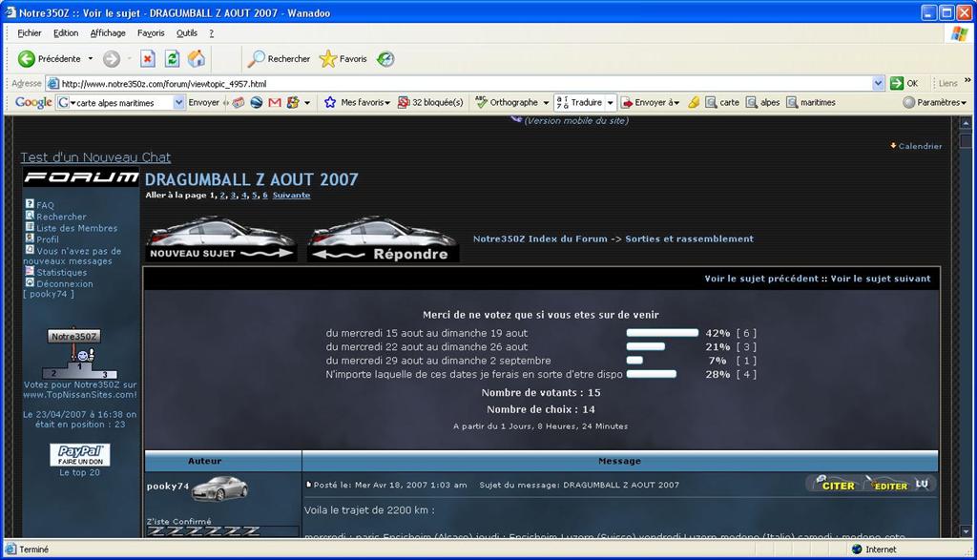977x560 pixels.
Task: Open the History icon next to Favoris
Action: click(x=385, y=59)
